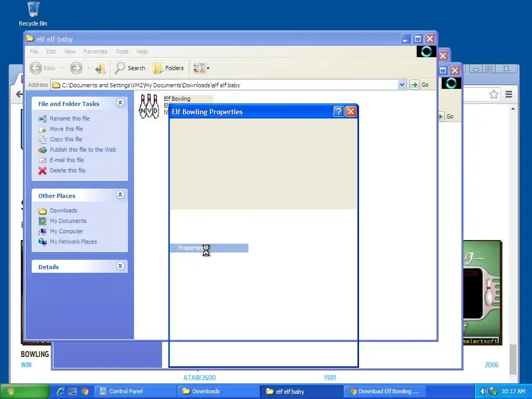Collapse the Other Places panel

120,195
